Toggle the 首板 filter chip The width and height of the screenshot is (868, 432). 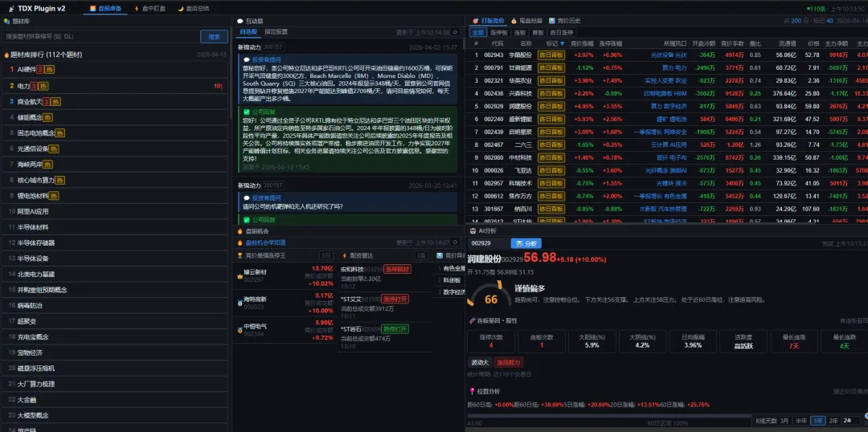click(x=538, y=33)
